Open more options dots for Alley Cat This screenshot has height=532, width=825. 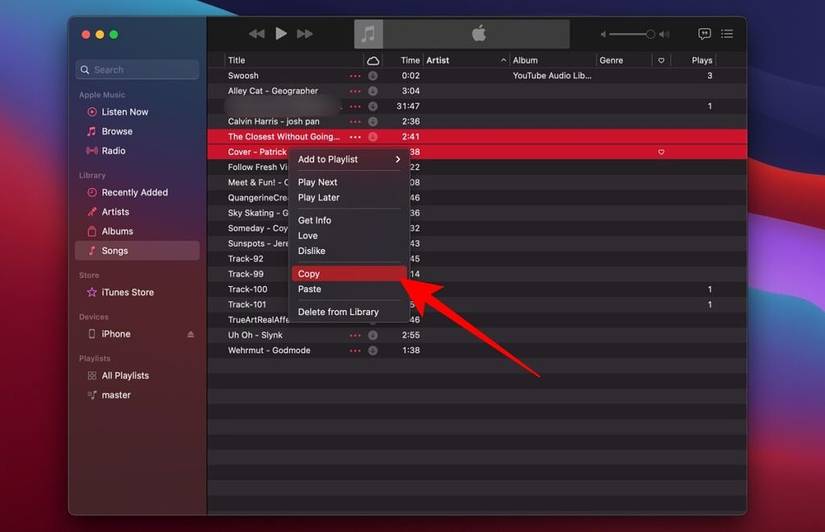(x=355, y=92)
